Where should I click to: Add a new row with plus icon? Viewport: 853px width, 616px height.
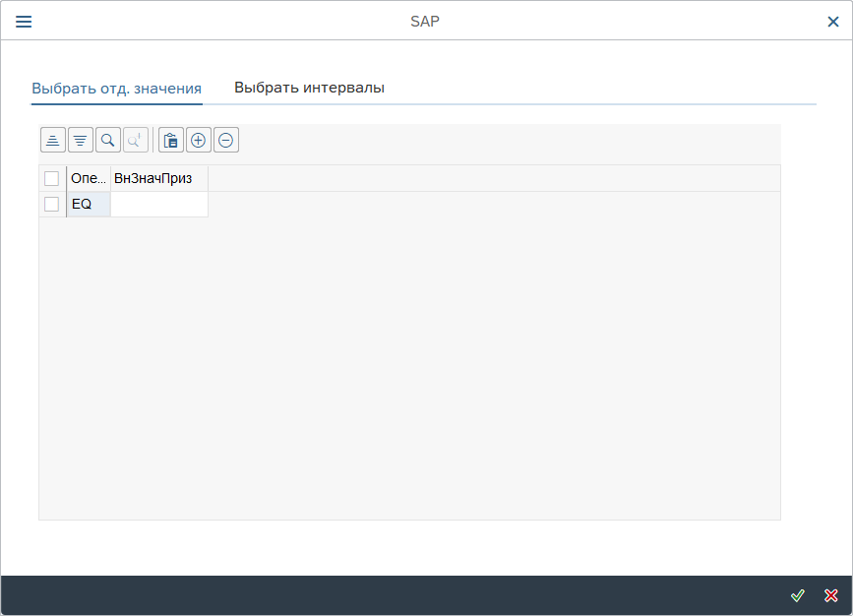tap(199, 141)
